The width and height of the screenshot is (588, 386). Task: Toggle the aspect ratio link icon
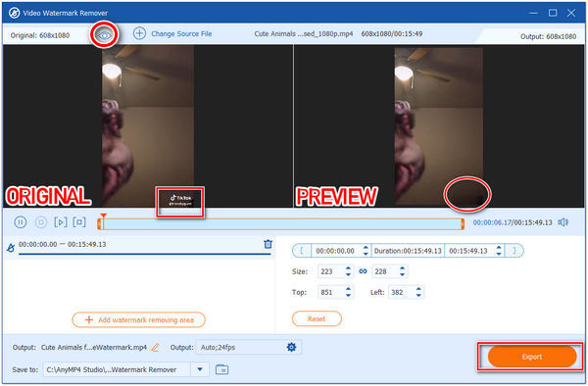click(x=363, y=271)
